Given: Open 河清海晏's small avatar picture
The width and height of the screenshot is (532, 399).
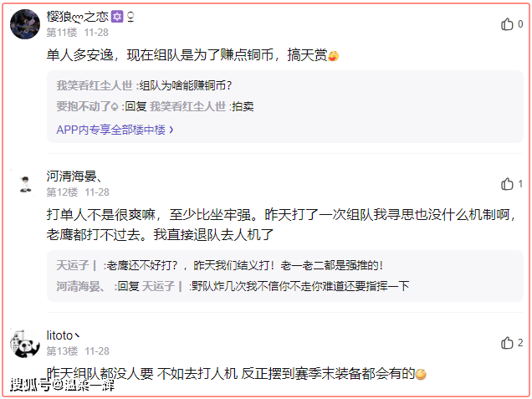Looking at the screenshot, I should (25, 184).
